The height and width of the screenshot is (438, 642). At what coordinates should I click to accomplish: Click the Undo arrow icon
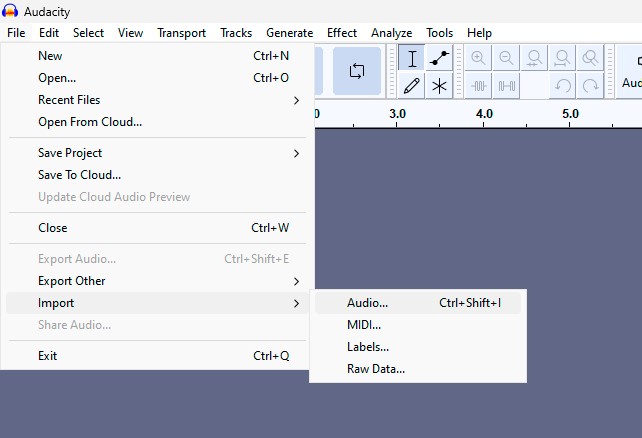[x=563, y=86]
